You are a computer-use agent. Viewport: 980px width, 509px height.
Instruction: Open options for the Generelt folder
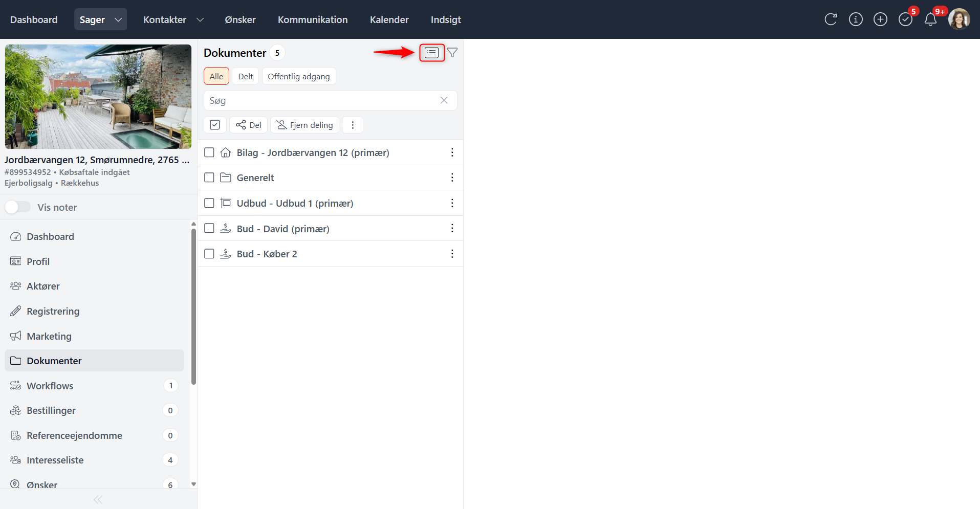(x=452, y=178)
